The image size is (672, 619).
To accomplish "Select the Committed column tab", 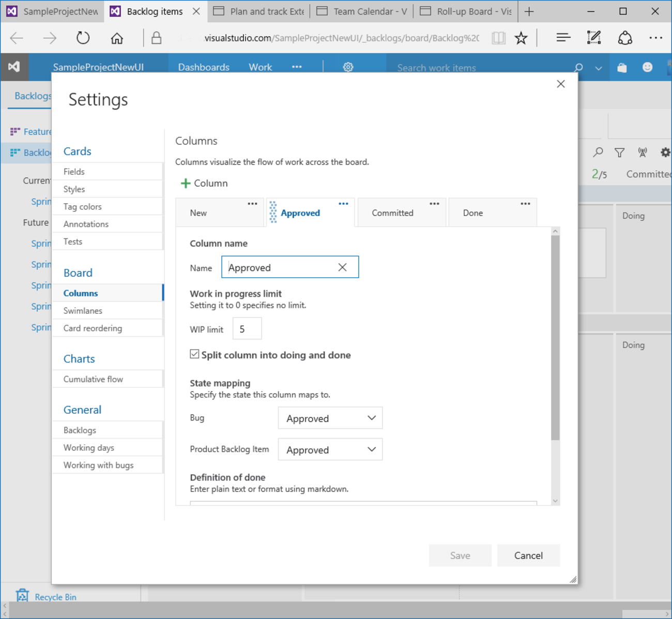I will 392,213.
